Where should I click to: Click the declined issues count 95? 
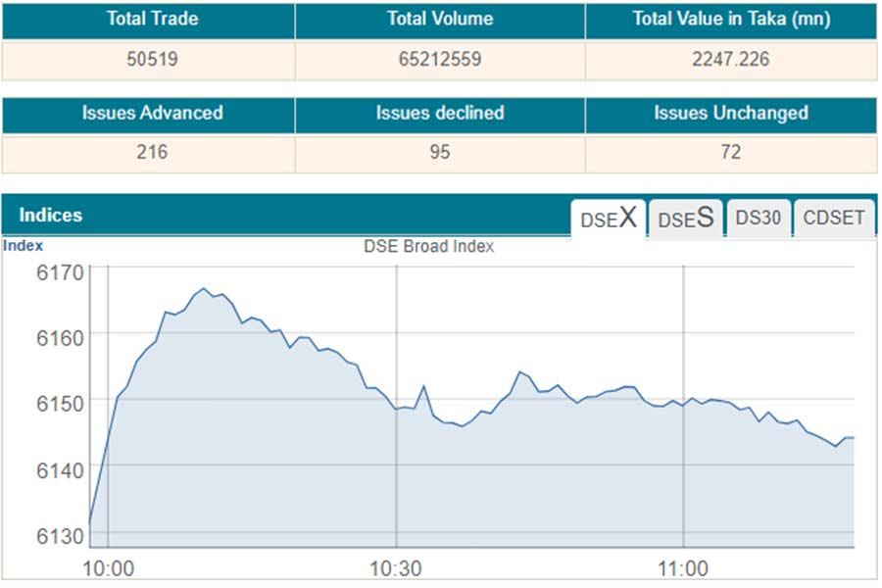pos(440,153)
